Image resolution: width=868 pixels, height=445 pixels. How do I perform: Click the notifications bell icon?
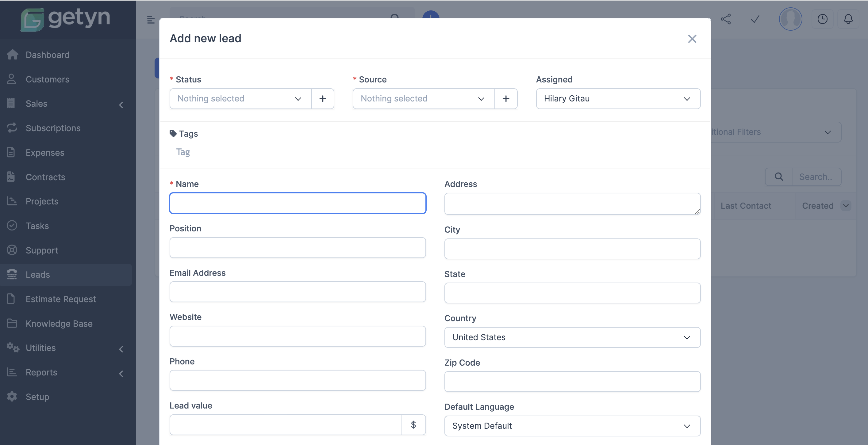[848, 19]
